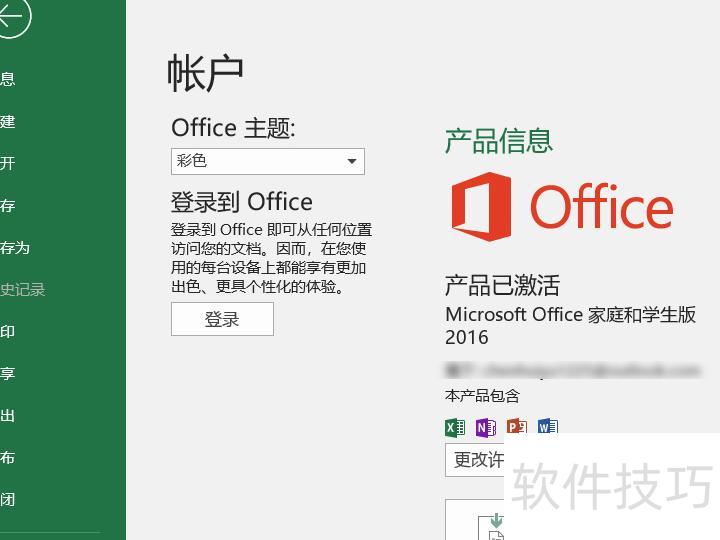Click the PowerPoint app icon under 本产品包含
This screenshot has width=720, height=540.
(516, 426)
